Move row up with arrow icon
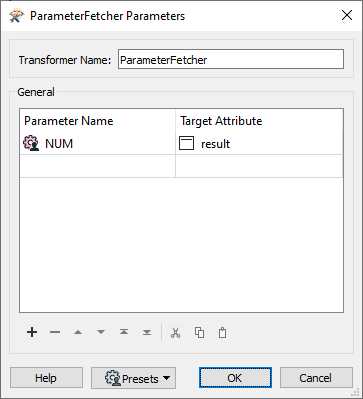This screenshot has height=399, width=363. [x=78, y=332]
